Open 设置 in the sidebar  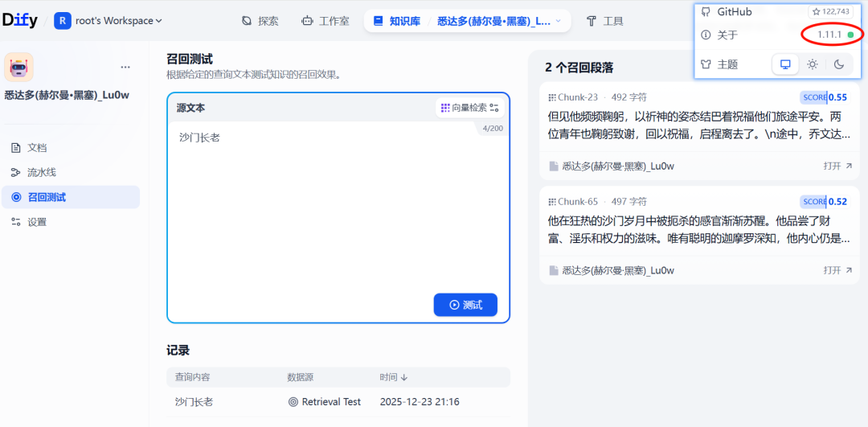[x=71, y=222]
